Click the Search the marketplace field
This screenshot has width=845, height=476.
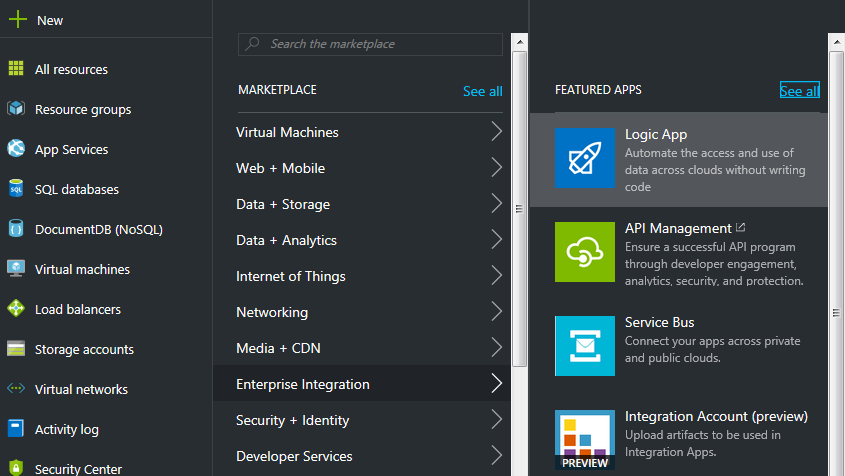pos(370,44)
